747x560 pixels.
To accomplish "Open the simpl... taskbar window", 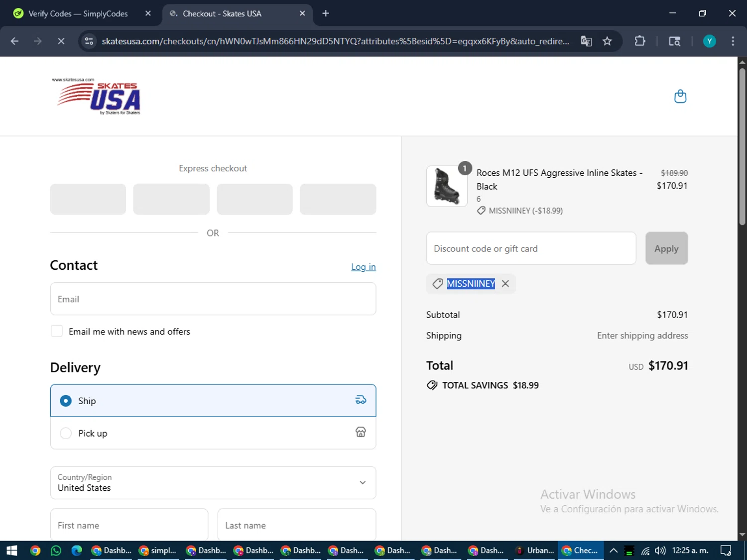I will point(157,551).
